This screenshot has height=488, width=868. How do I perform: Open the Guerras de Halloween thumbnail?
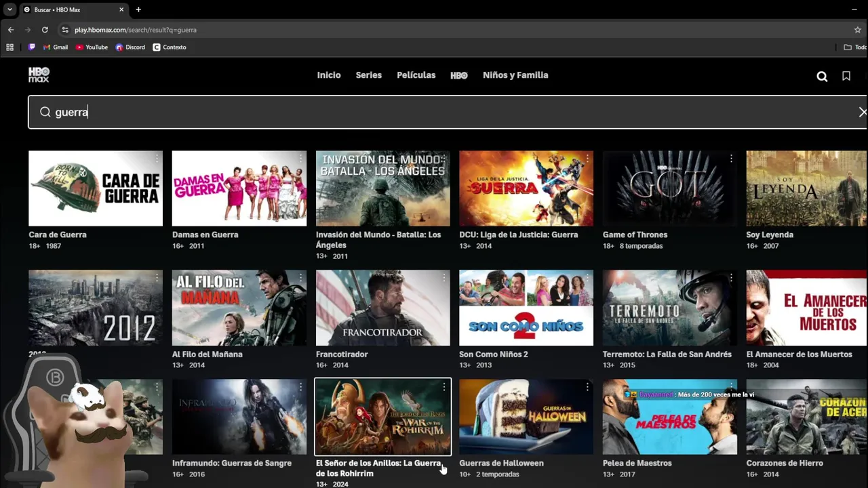coord(526,417)
